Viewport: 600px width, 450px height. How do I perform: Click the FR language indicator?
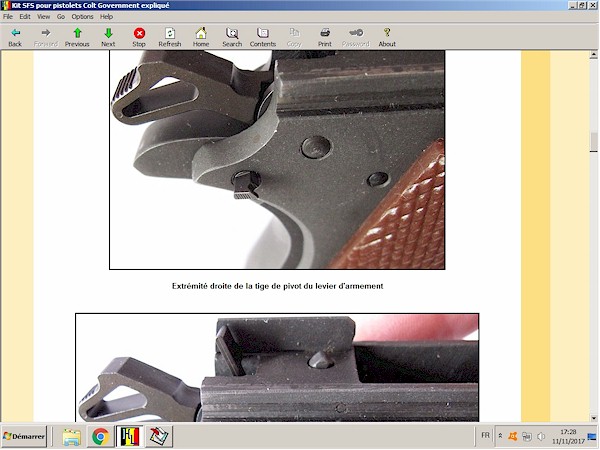[x=485, y=435]
